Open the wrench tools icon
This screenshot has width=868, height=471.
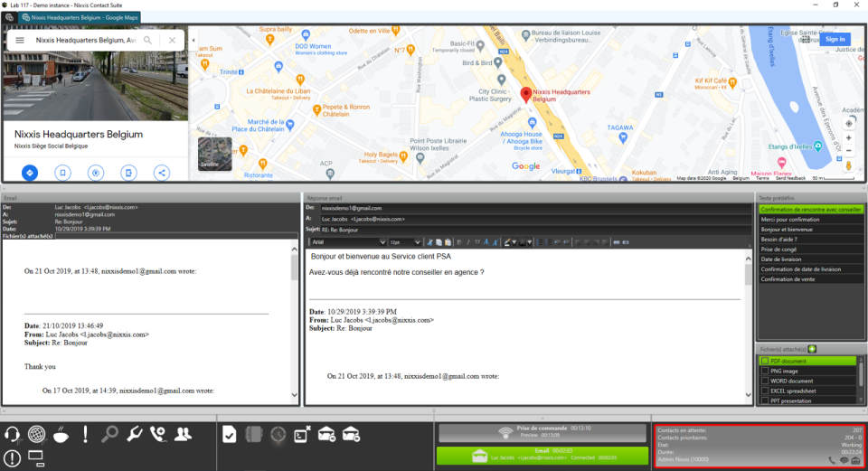click(x=134, y=435)
